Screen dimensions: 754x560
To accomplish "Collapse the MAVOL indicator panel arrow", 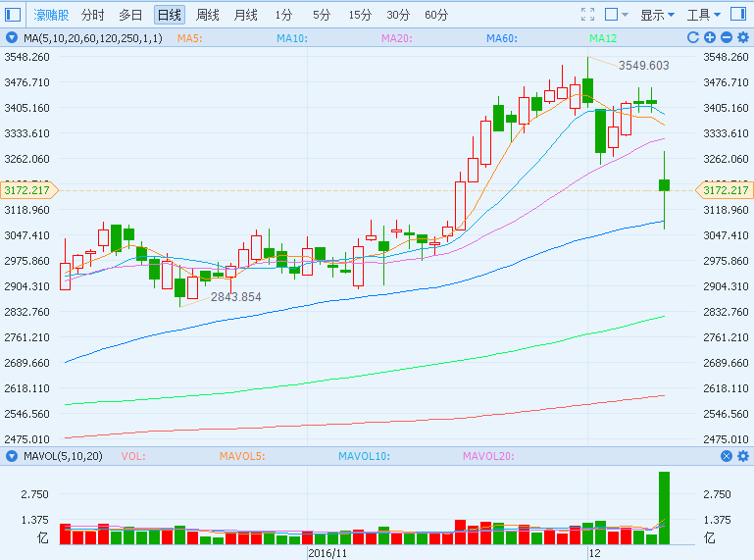I will click(x=12, y=456).
